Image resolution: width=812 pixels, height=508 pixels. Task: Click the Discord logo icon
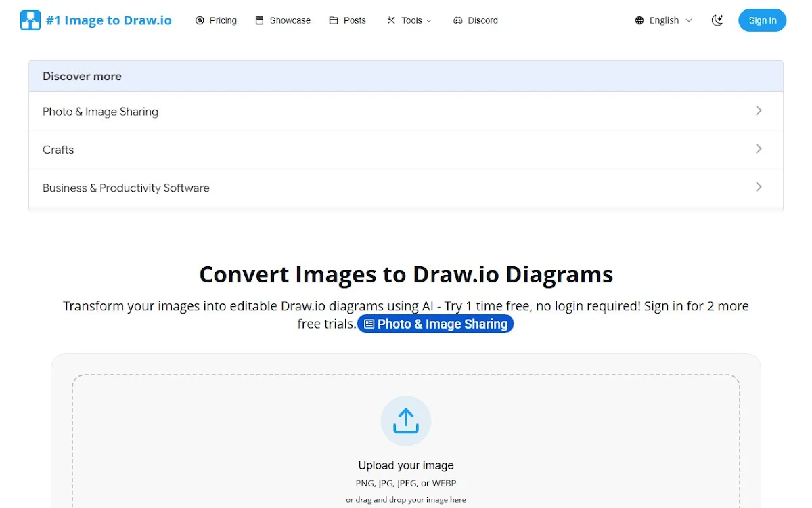[x=458, y=20]
